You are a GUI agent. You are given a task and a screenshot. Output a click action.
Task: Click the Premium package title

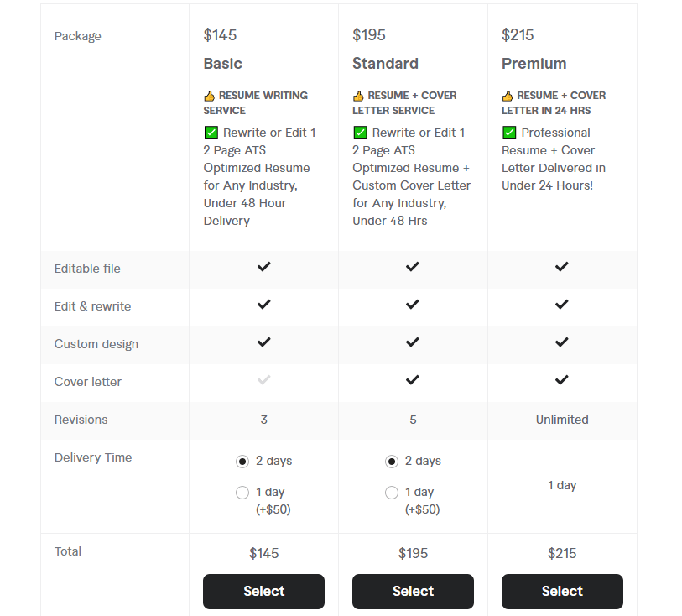tap(534, 64)
